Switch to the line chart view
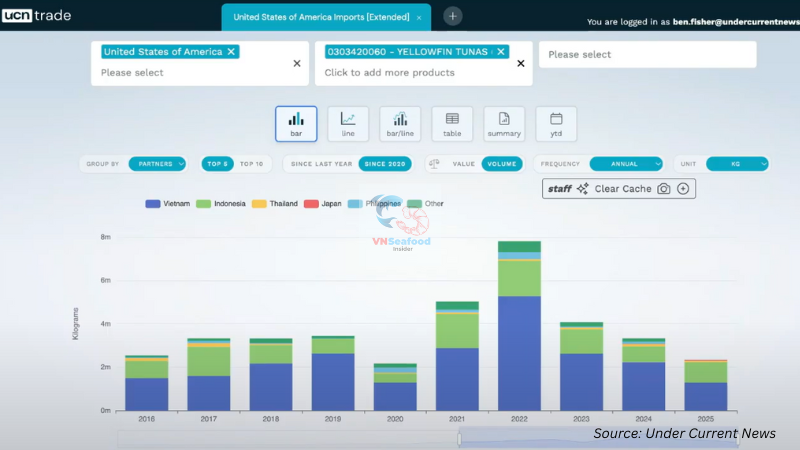Image resolution: width=800 pixels, height=450 pixels. [348, 124]
